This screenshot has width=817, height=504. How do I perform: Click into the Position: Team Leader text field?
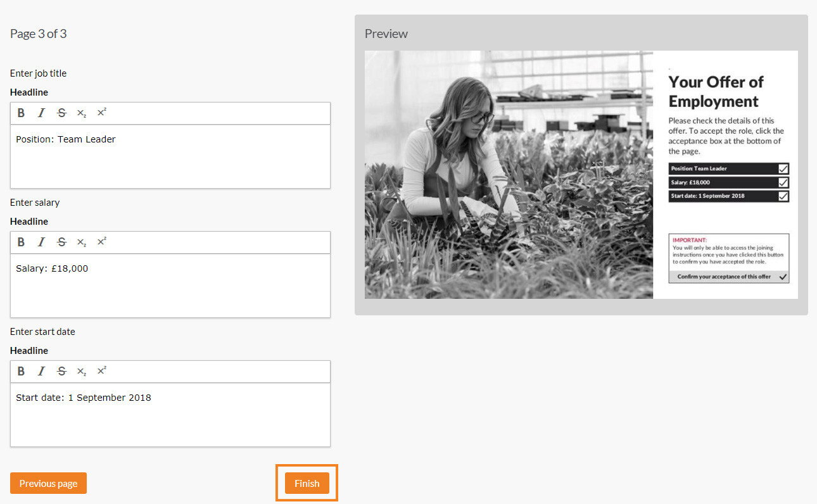(x=170, y=156)
